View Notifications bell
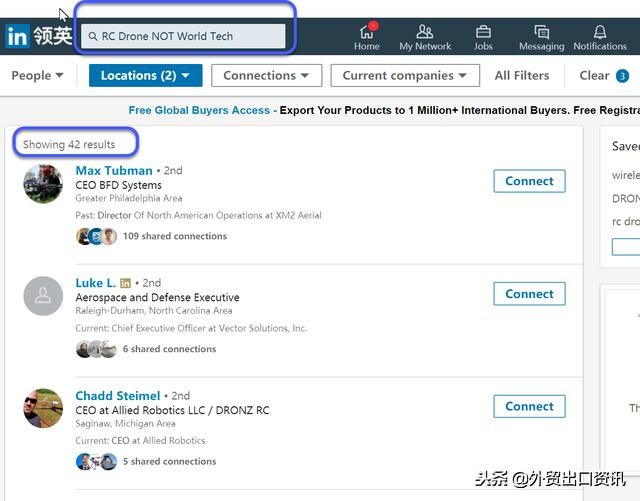This screenshot has width=640, height=501. click(x=600, y=37)
